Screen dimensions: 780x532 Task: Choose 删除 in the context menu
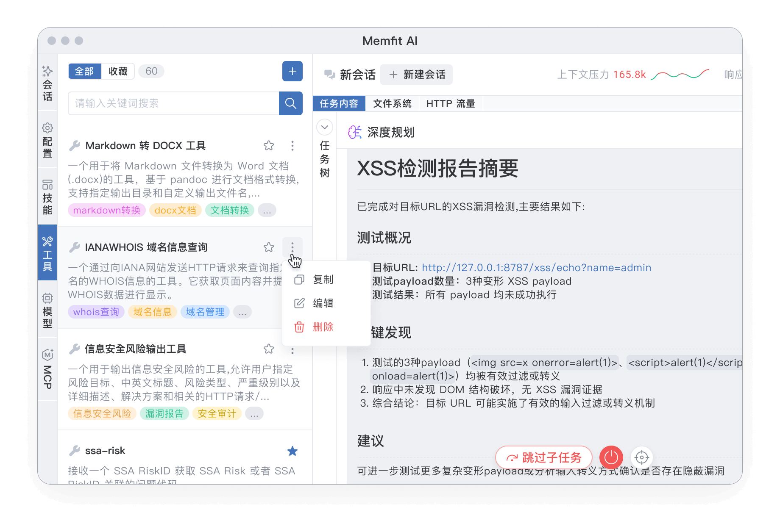click(x=323, y=327)
